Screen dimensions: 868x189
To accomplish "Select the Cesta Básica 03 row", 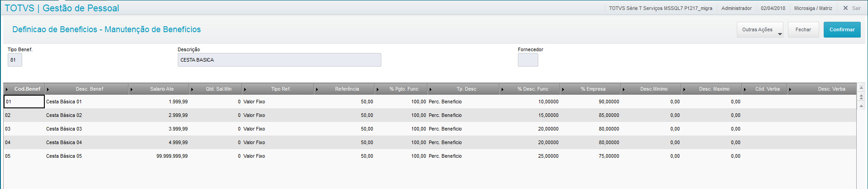I will coord(64,129).
